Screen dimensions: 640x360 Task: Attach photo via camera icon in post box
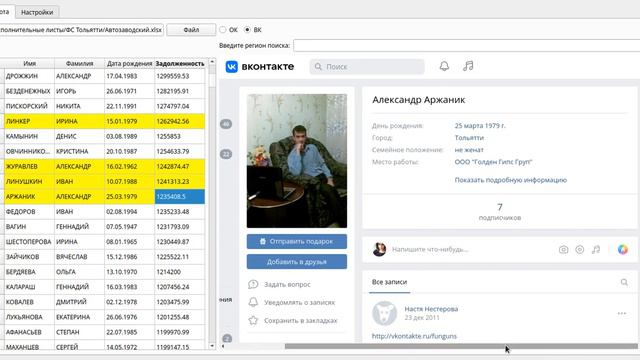pyautogui.click(x=563, y=249)
